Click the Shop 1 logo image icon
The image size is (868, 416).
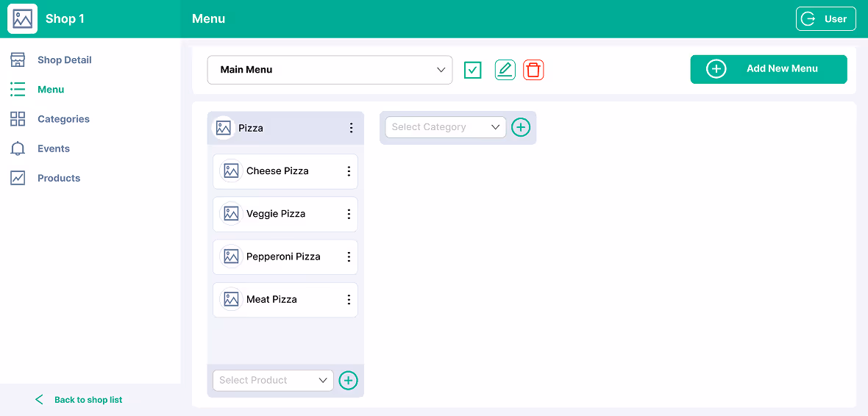22,19
